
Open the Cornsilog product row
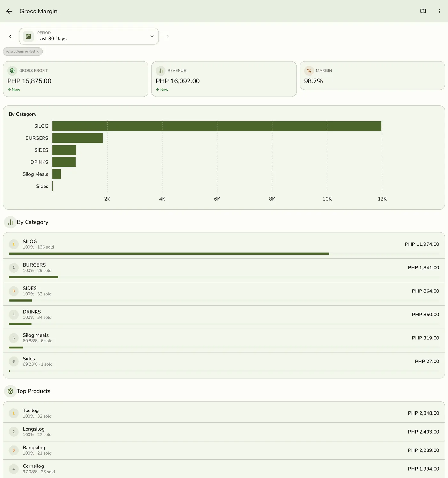224,469
